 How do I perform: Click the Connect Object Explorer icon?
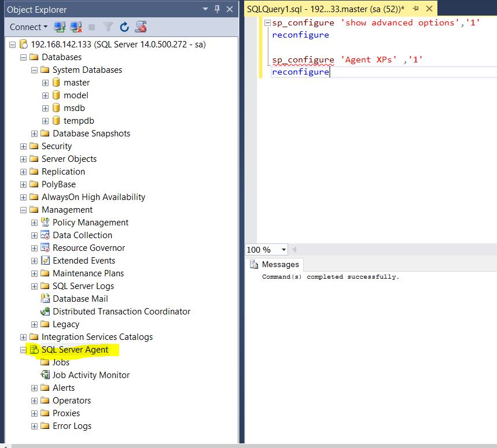(59, 27)
